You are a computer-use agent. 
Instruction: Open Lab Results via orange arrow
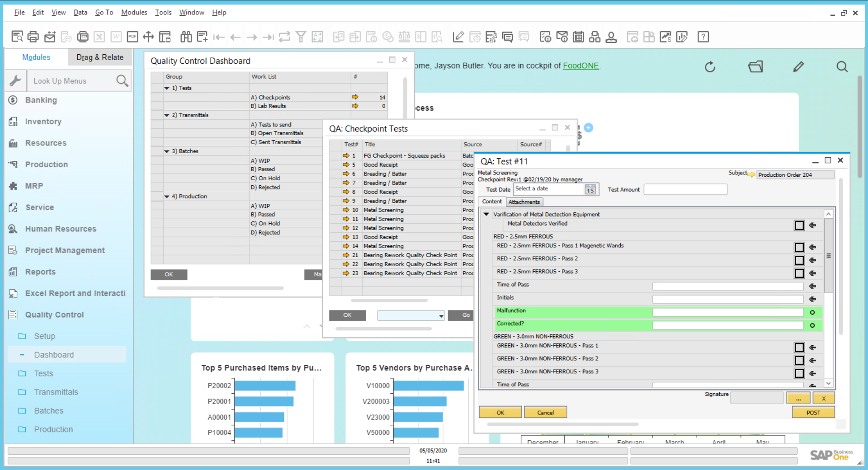(x=355, y=106)
